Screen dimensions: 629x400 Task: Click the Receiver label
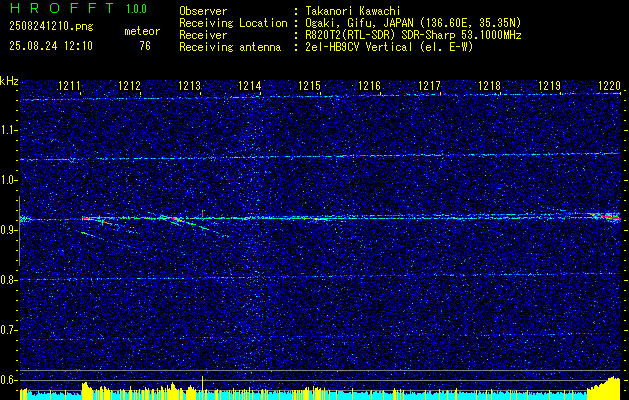(x=203, y=35)
